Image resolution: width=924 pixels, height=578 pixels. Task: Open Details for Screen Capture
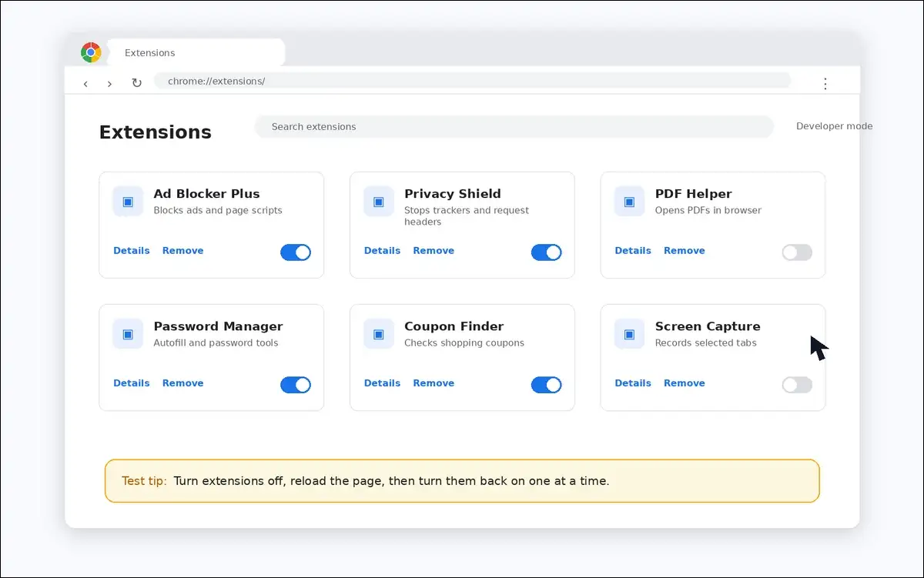pyautogui.click(x=633, y=383)
